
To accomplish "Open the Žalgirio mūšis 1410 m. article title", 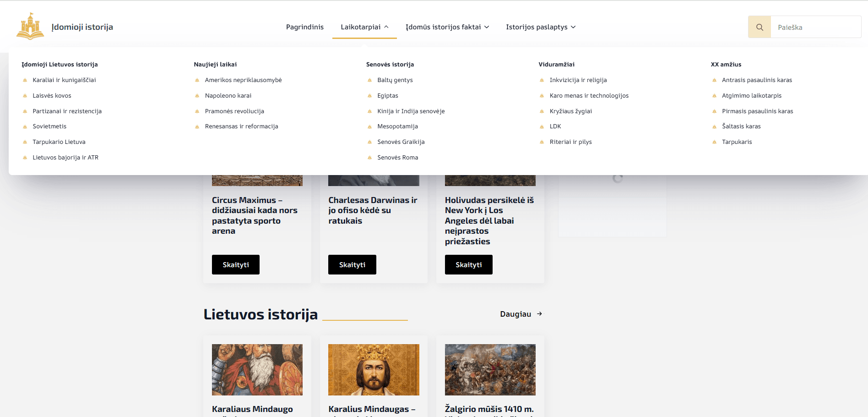I will tap(489, 409).
